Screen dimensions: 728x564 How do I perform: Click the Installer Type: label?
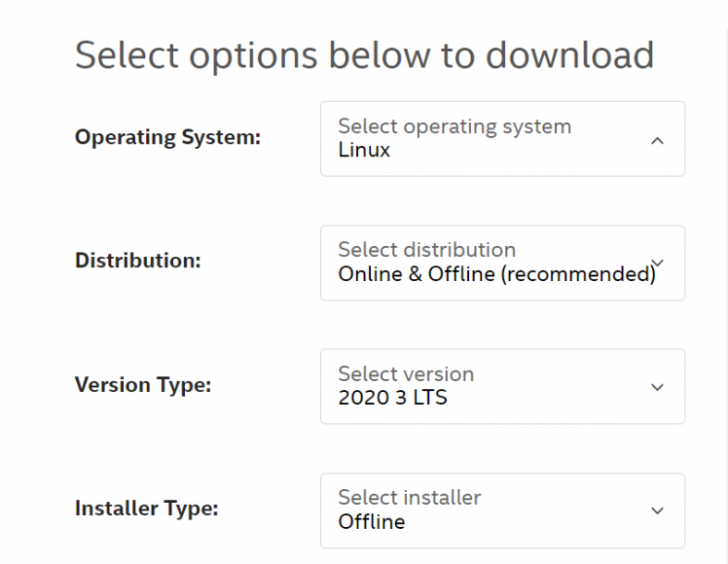pos(146,508)
